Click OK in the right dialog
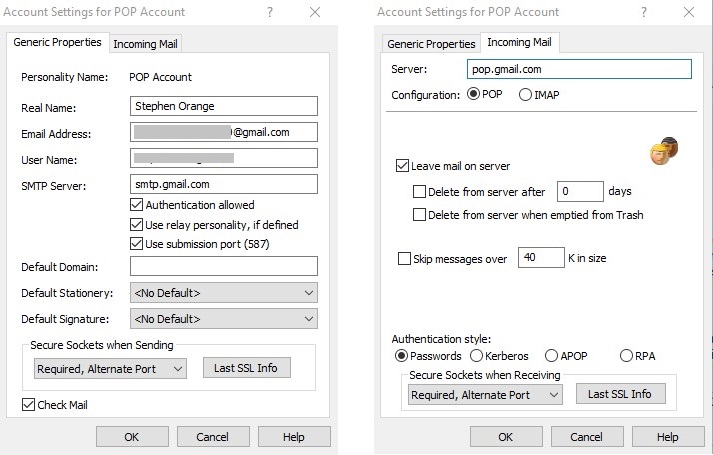 (x=506, y=437)
